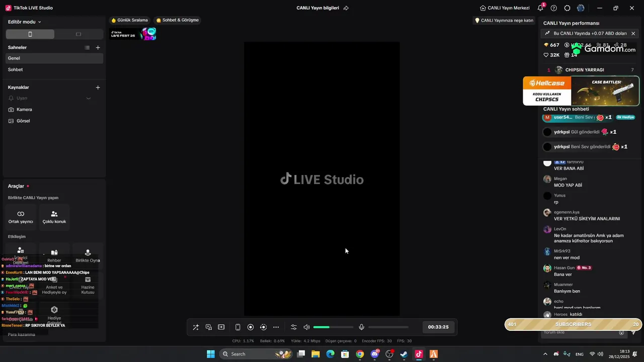The height and width of the screenshot is (362, 644).
Task: Select the Görsel source
Action: (x=54, y=121)
